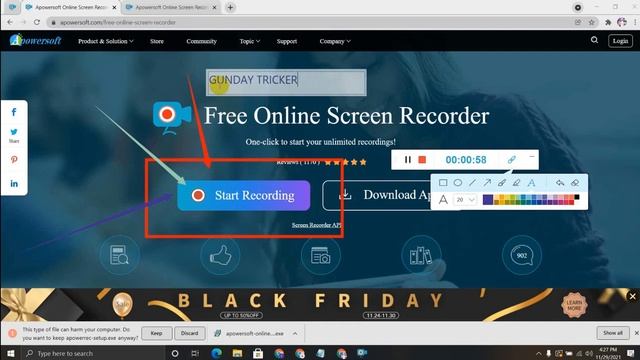Open File Explorer from the taskbar
Image resolution: width=640 pixels, height=360 pixels.
pyautogui.click(x=237, y=353)
